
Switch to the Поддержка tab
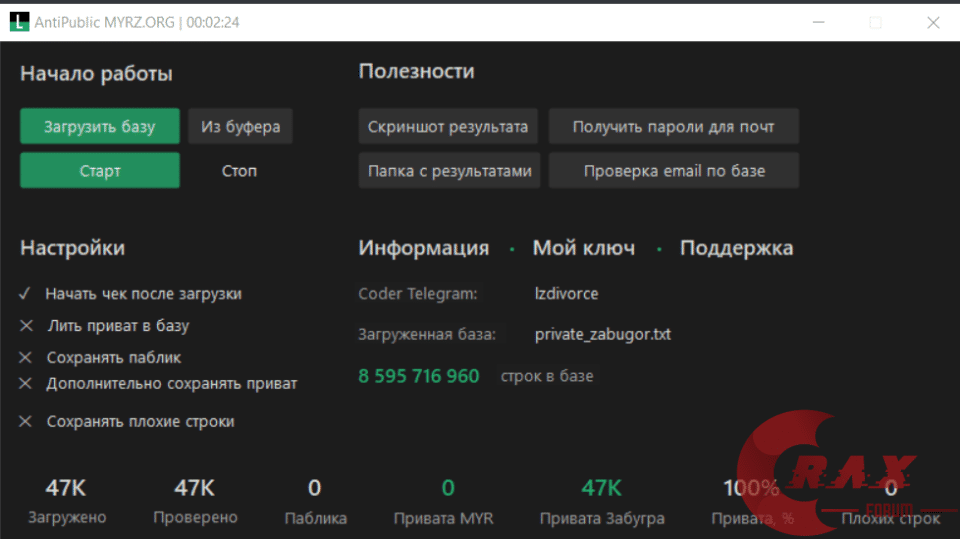(x=737, y=248)
